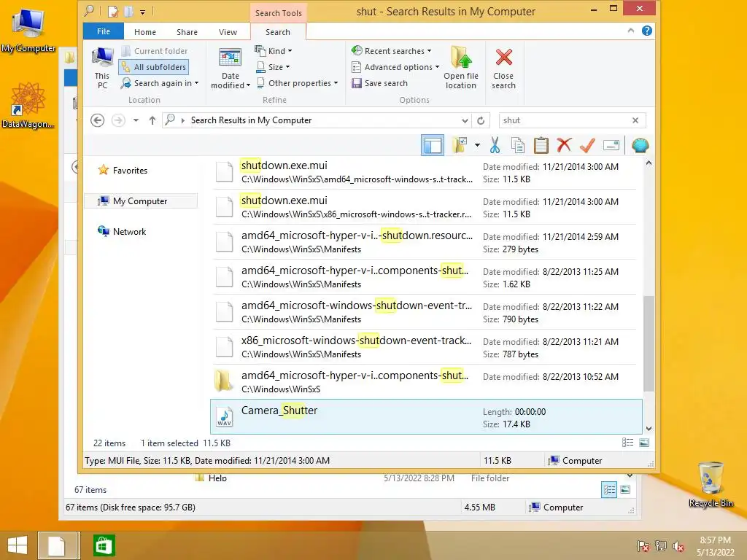
Task: Open Customize Quick Access Toolbar dropdown
Action: click(x=142, y=12)
